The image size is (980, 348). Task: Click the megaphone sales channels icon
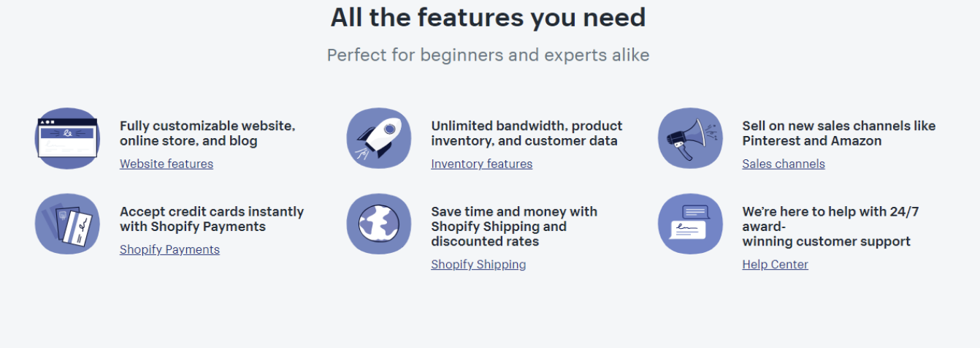690,138
